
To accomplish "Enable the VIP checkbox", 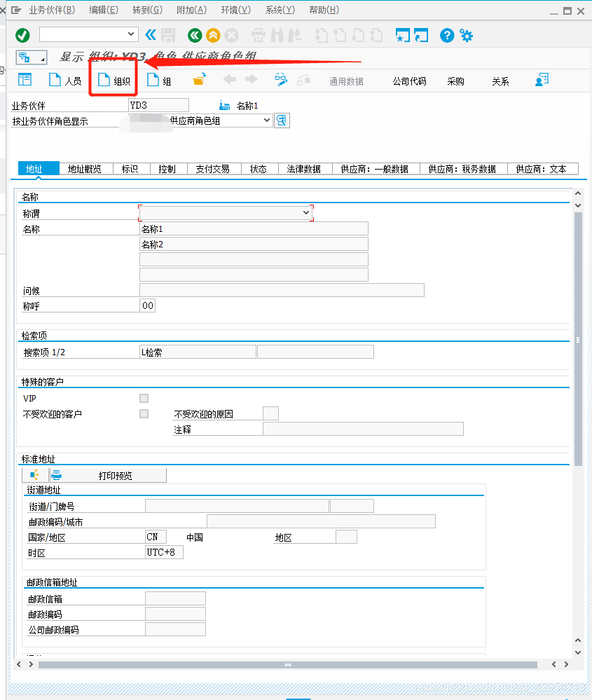I will point(143,397).
